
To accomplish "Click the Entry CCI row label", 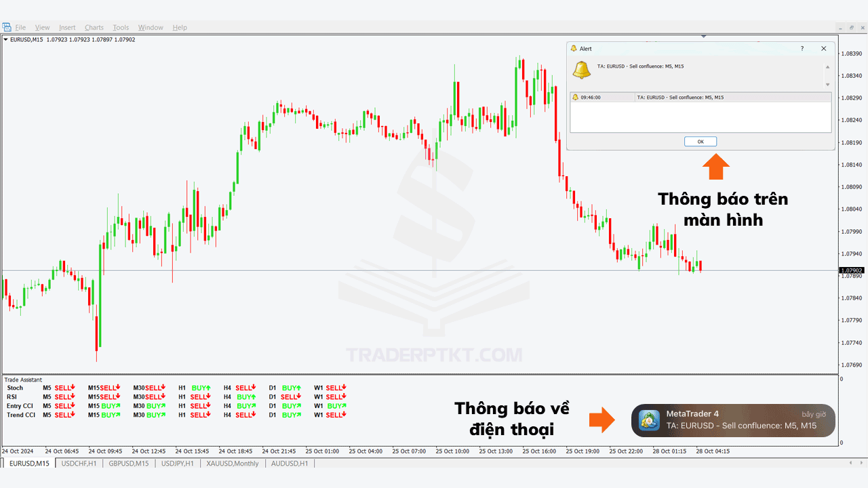I will 20,406.
